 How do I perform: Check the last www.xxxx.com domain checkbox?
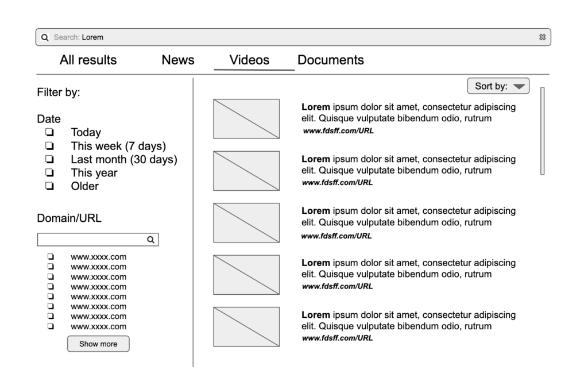click(50, 326)
